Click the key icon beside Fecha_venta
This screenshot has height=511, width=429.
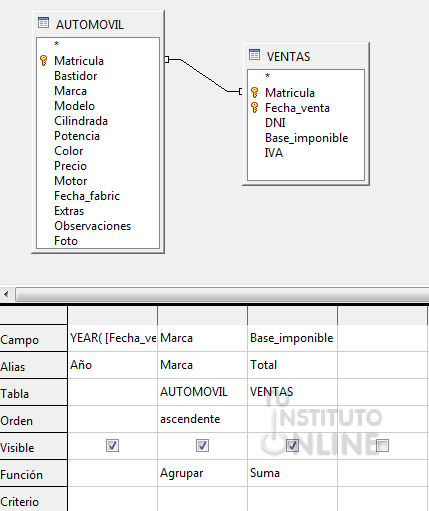pyautogui.click(x=254, y=108)
